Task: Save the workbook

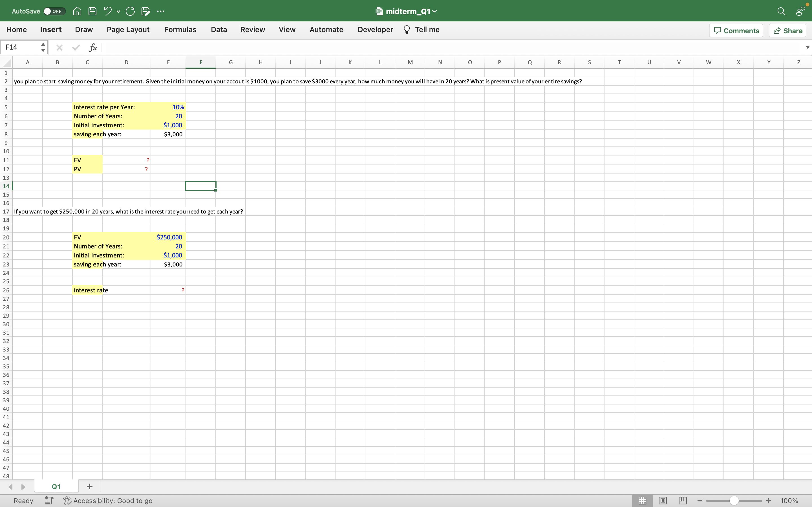Action: click(x=92, y=11)
